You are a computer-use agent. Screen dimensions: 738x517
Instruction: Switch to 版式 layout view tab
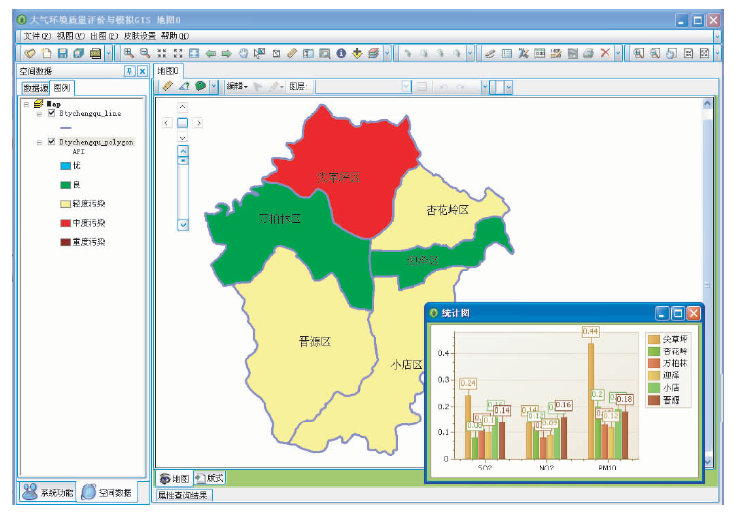211,478
